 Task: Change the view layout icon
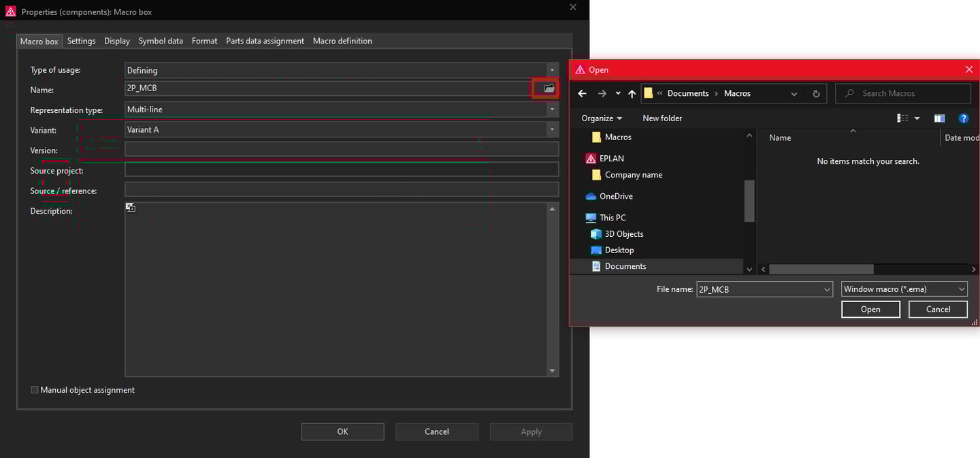click(902, 118)
